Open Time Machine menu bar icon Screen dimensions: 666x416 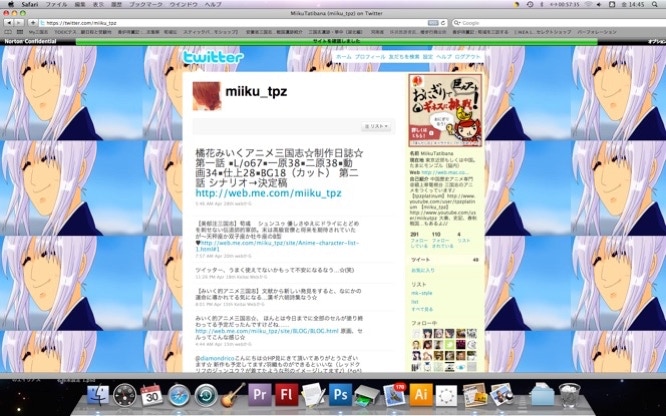point(530,4)
